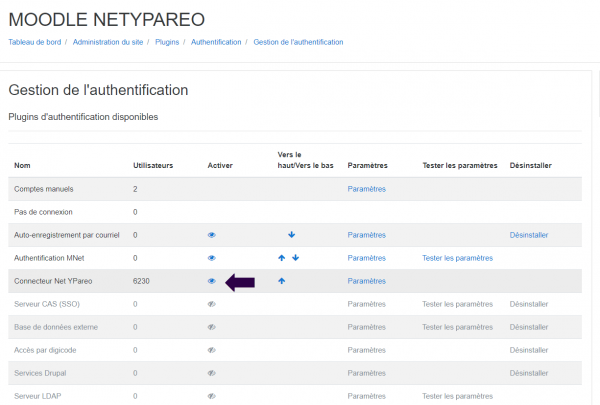Click Tester les paramètres for MNet
This screenshot has width=600, height=405.
[x=458, y=258]
